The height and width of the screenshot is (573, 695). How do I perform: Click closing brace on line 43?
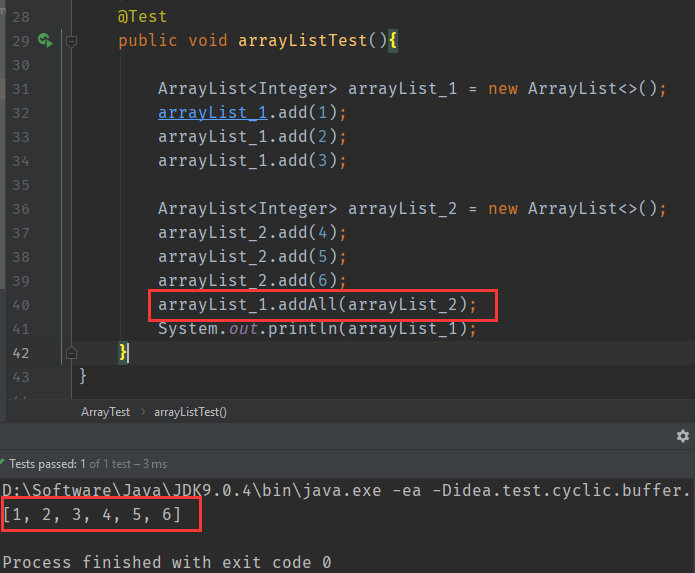(x=82, y=376)
